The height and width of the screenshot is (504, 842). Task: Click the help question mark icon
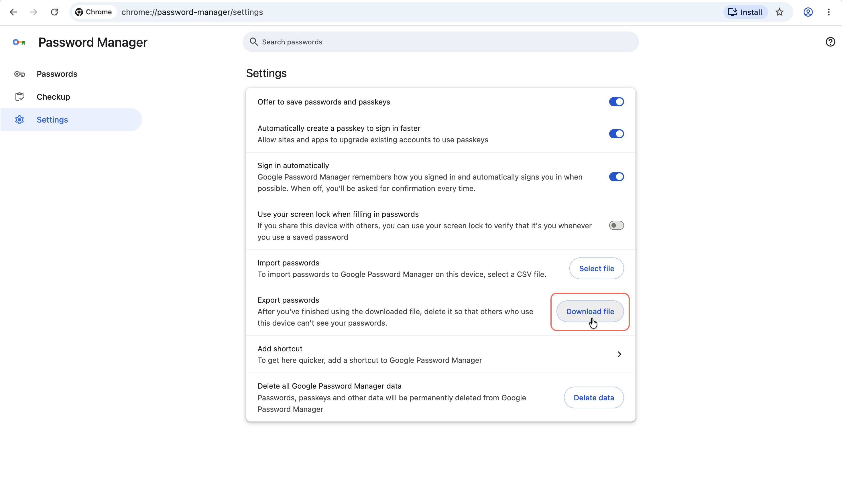(830, 42)
